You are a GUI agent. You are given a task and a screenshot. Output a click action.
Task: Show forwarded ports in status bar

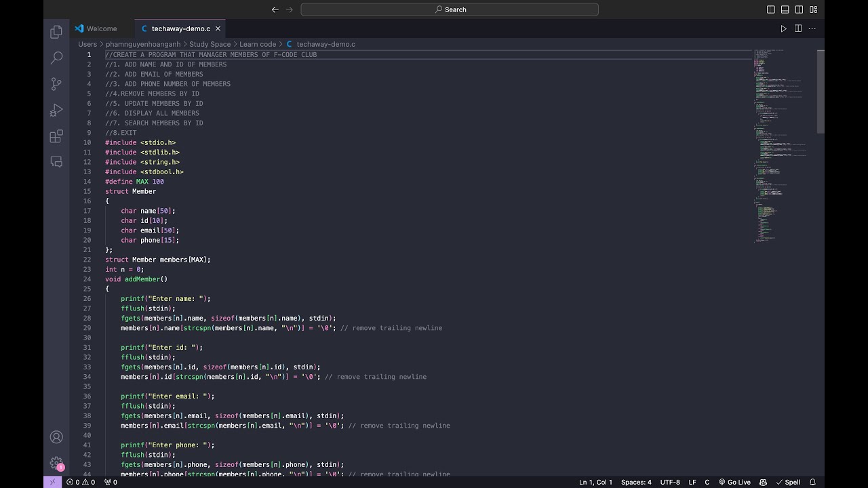(x=111, y=482)
